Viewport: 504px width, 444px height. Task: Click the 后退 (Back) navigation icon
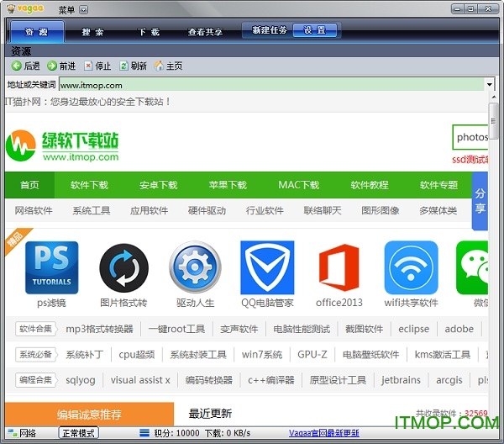click(x=17, y=66)
